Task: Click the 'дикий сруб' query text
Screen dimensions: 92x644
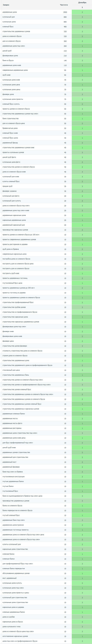Action: (7, 51)
